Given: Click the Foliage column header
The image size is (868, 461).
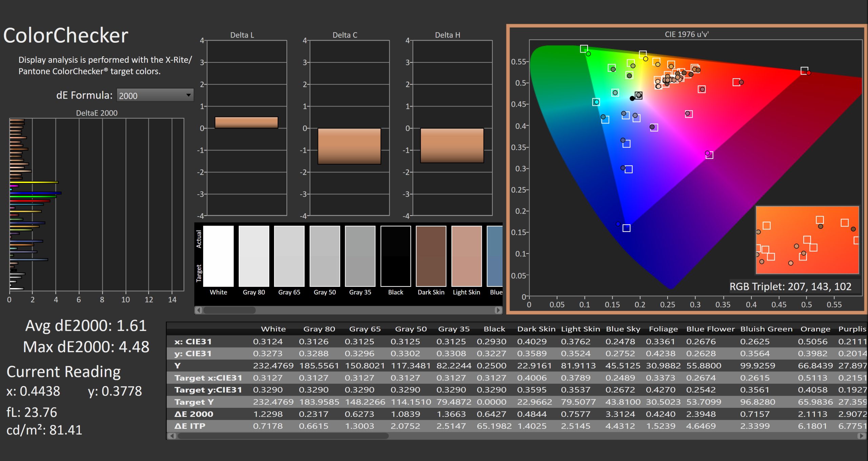Looking at the screenshot, I should click(663, 329).
